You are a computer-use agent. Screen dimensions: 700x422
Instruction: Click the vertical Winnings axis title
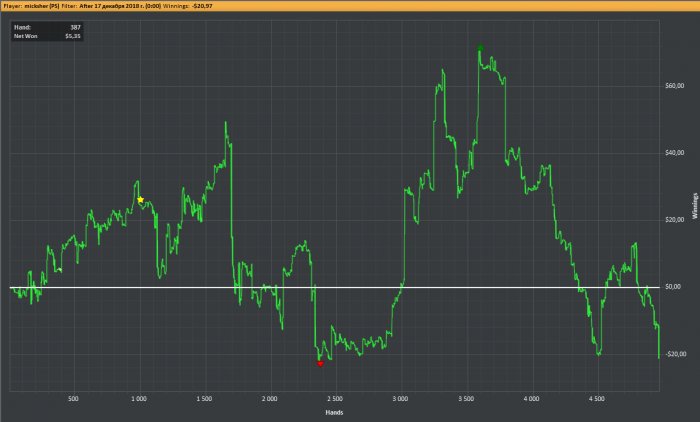[x=695, y=206]
